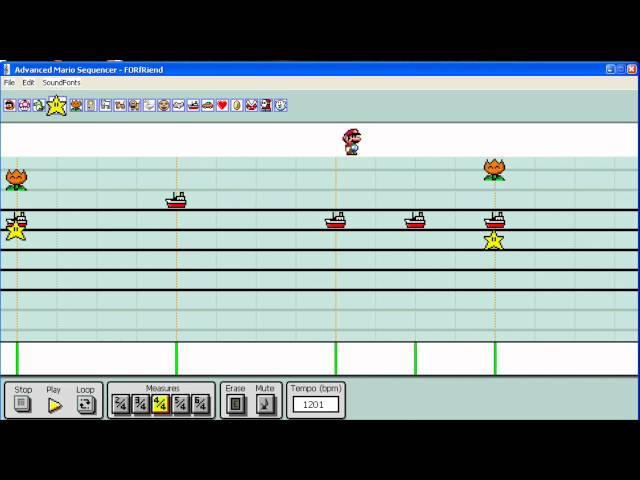Select the Boo ghost instrument icon
640x480 pixels.
click(x=281, y=105)
